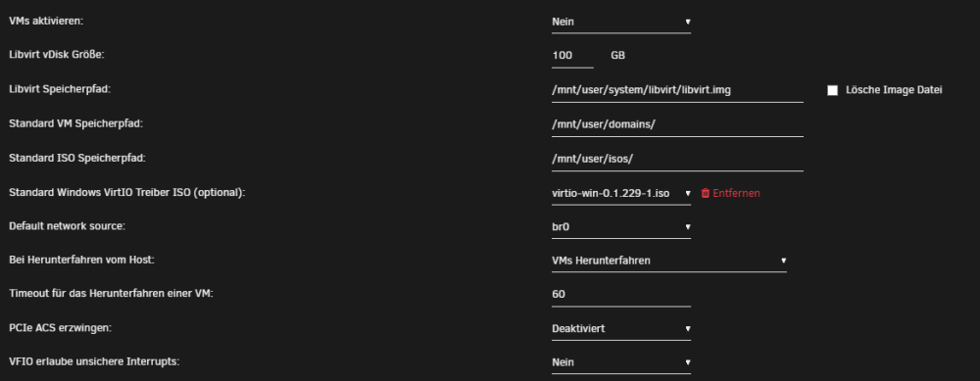Click the Libvirt vDisk Größe field
The height and width of the screenshot is (381, 980).
[572, 56]
